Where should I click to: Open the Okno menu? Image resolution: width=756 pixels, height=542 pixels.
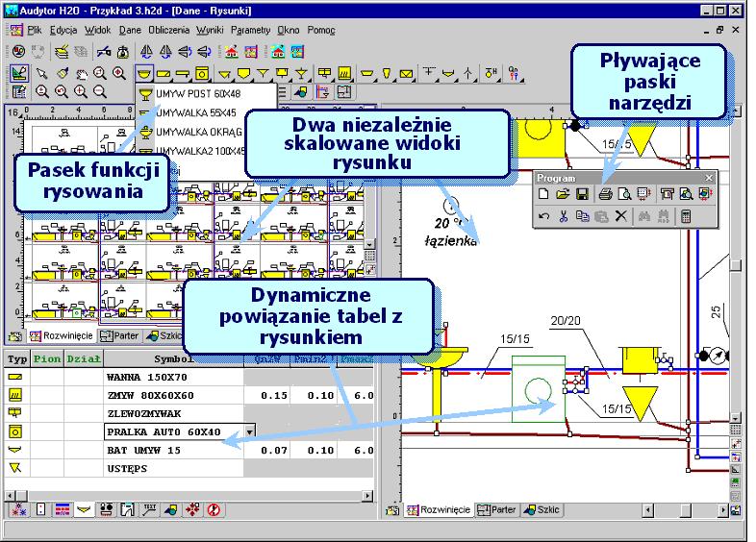tap(289, 30)
